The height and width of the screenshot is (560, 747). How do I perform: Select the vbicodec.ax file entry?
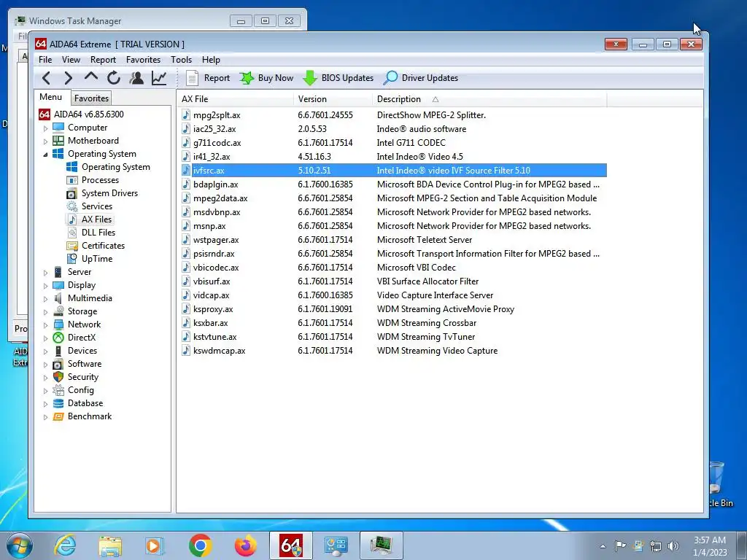click(216, 268)
